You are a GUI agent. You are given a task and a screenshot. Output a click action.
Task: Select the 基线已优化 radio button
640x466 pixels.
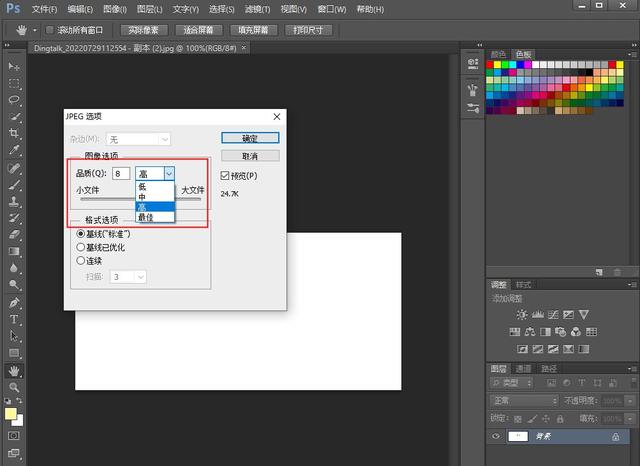pos(81,246)
